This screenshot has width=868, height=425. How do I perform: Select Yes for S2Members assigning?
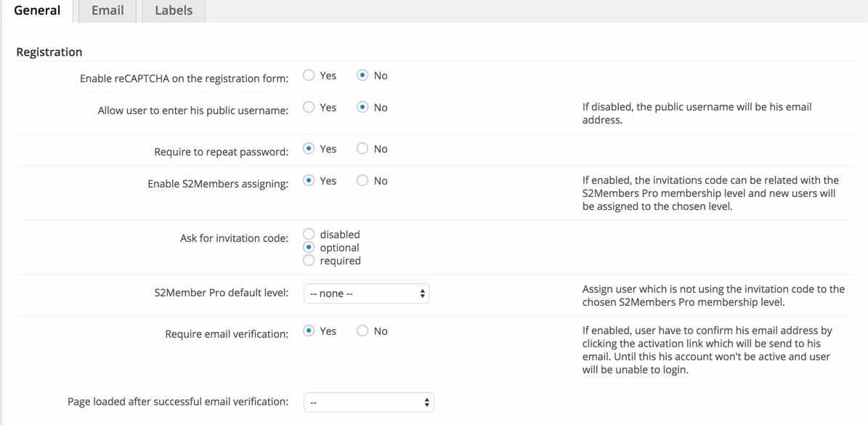[309, 181]
